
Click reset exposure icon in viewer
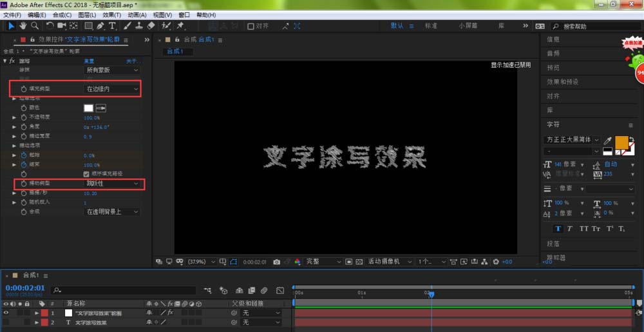(x=496, y=262)
